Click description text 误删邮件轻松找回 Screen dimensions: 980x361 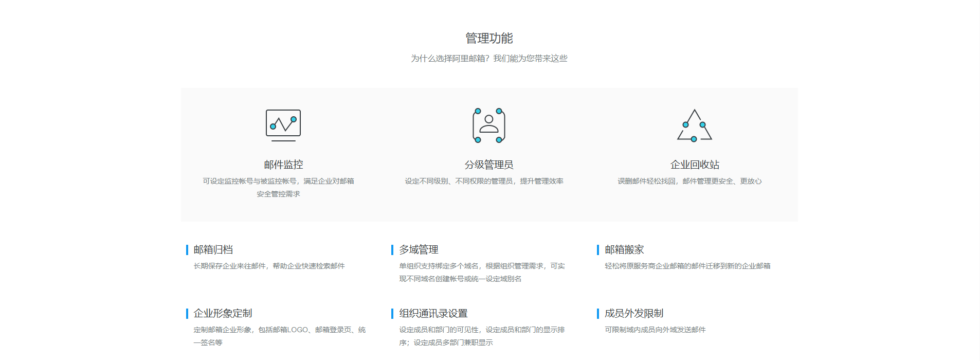(689, 181)
